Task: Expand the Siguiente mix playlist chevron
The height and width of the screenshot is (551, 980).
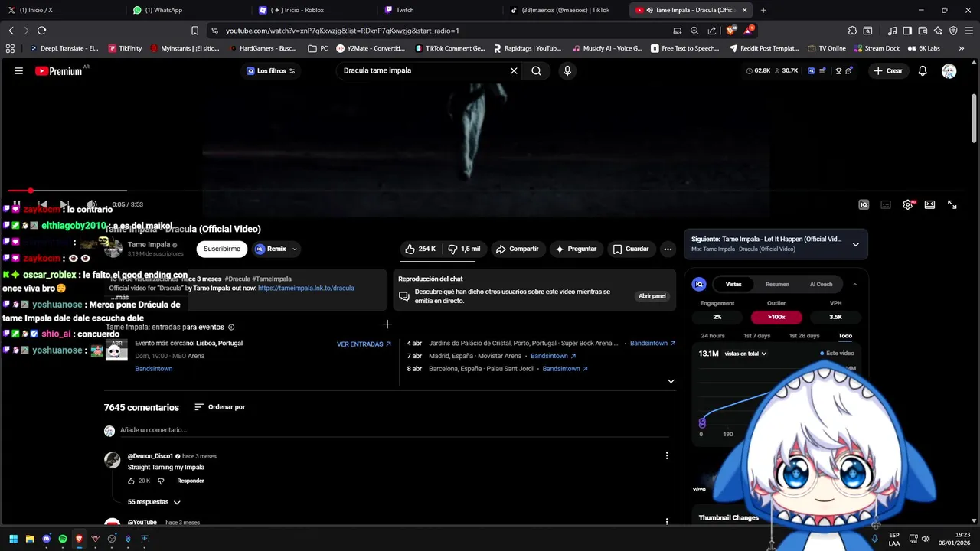Action: pyautogui.click(x=855, y=244)
